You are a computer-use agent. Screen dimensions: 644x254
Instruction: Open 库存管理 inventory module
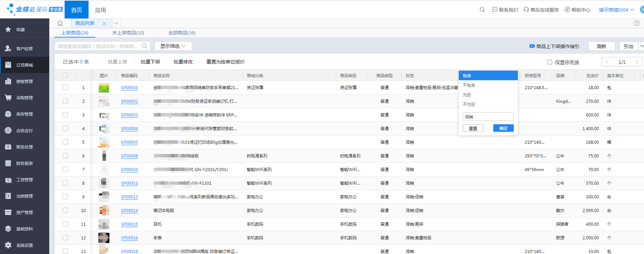(25, 114)
